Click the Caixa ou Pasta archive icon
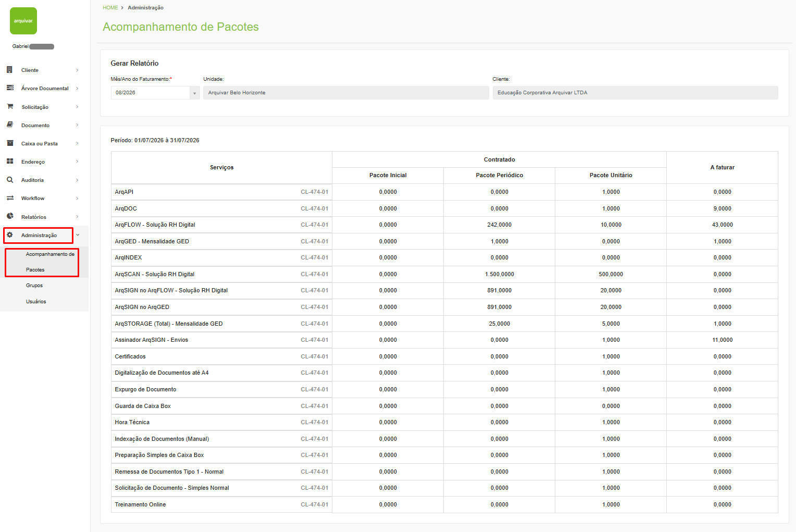The height and width of the screenshot is (532, 796). (x=10, y=143)
